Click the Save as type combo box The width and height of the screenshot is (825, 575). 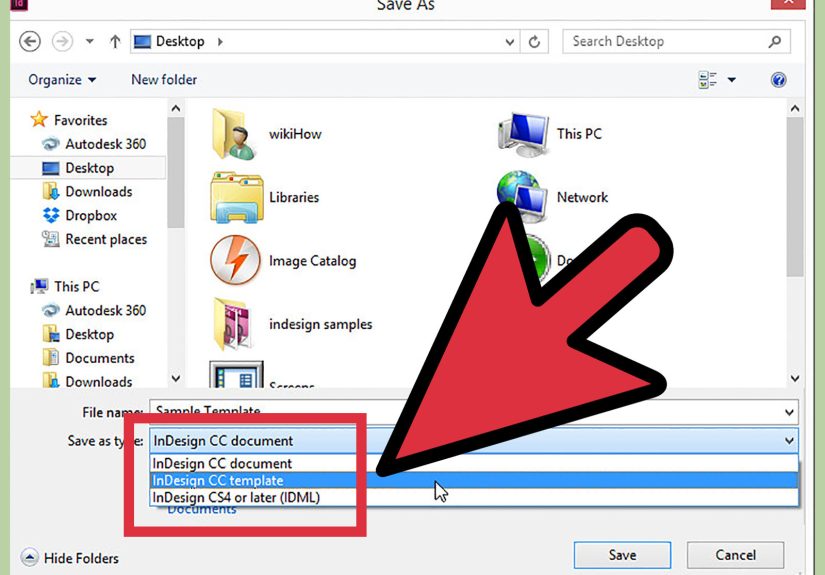(474, 441)
